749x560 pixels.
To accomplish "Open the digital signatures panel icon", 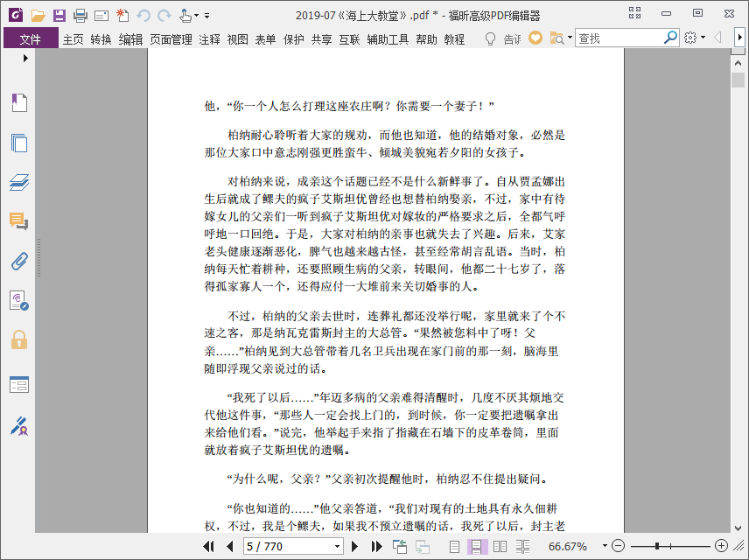I will tap(19, 301).
